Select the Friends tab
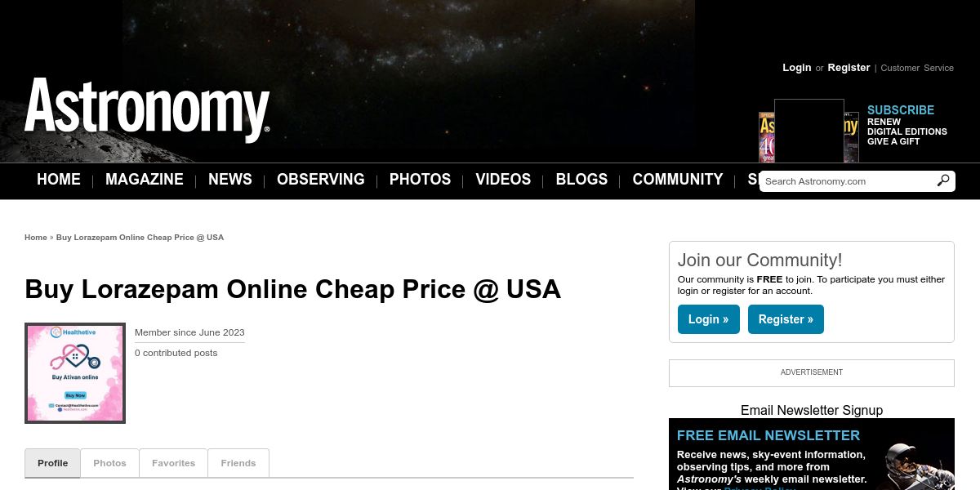The width and height of the screenshot is (980, 490). [x=238, y=463]
